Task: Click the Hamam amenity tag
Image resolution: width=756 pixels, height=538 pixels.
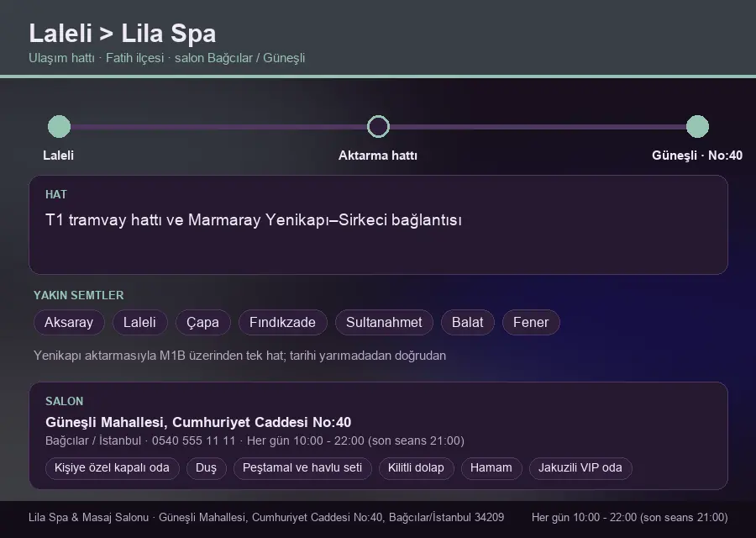Action: pyautogui.click(x=491, y=468)
